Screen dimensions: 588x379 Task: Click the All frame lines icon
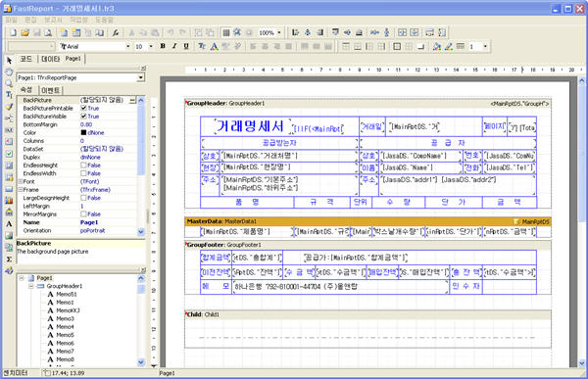[397, 46]
